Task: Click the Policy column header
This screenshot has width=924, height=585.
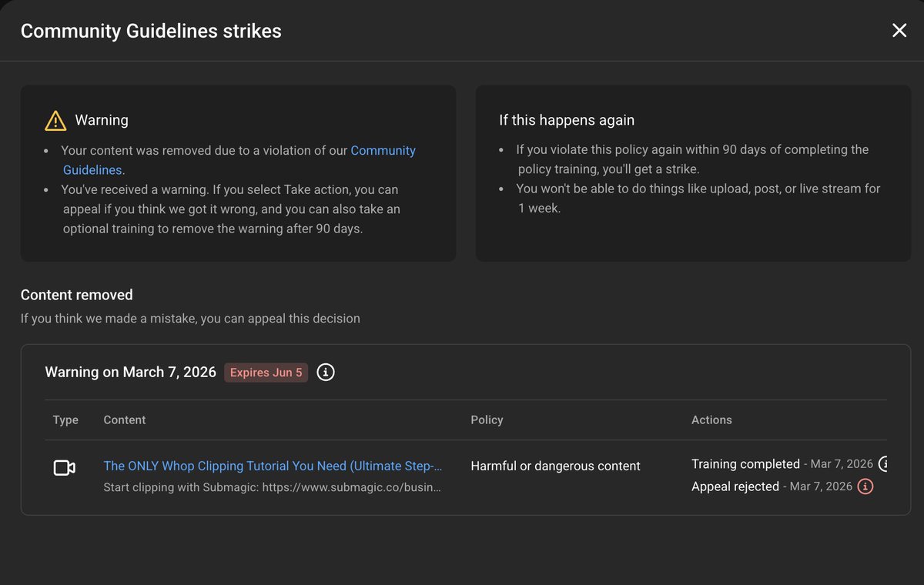Action: click(x=487, y=420)
